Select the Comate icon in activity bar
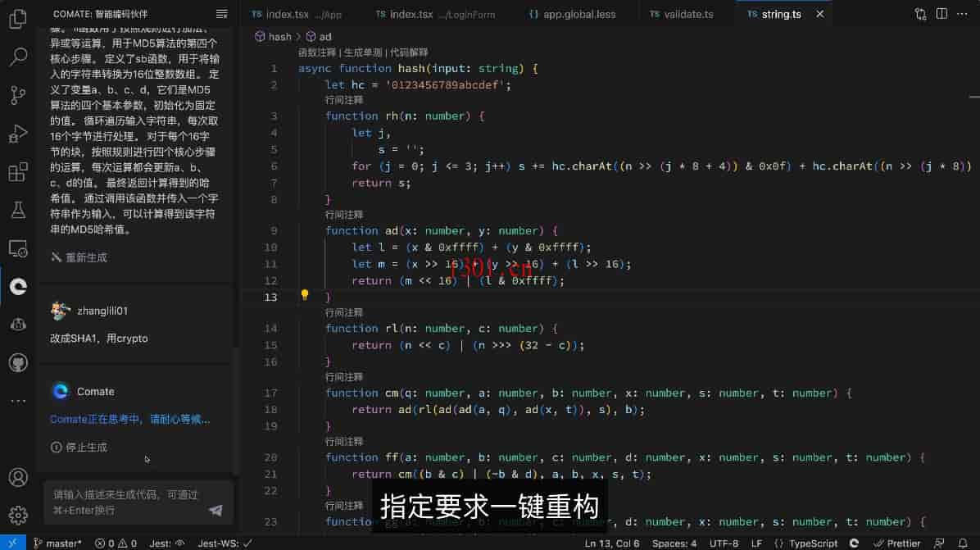The image size is (980, 550). tap(17, 286)
